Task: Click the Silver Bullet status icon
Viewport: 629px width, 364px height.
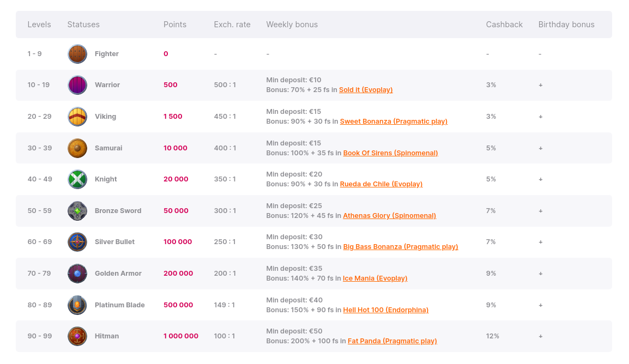Action: [x=77, y=242]
